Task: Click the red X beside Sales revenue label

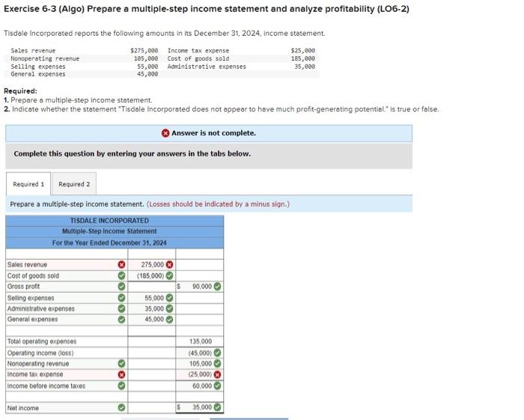Action: pos(121,264)
